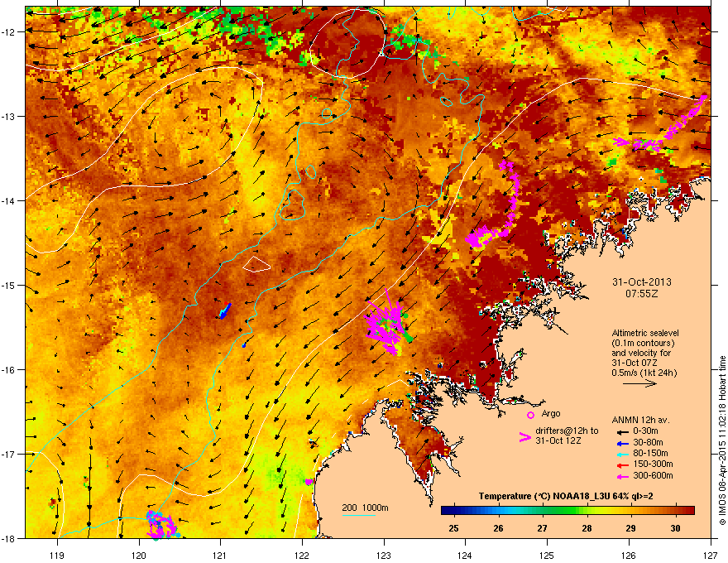The height and width of the screenshot is (563, 728).
Task: Click the magenta drifters arrowhead legend symbol
Action: [524, 436]
